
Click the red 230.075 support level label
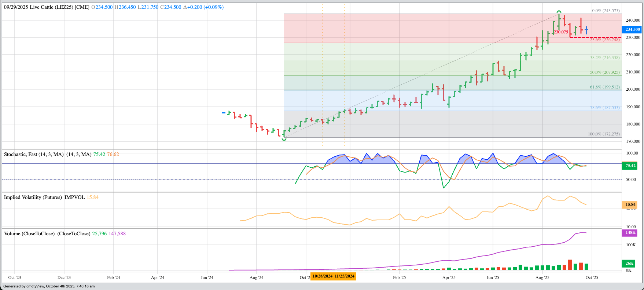tap(561, 32)
